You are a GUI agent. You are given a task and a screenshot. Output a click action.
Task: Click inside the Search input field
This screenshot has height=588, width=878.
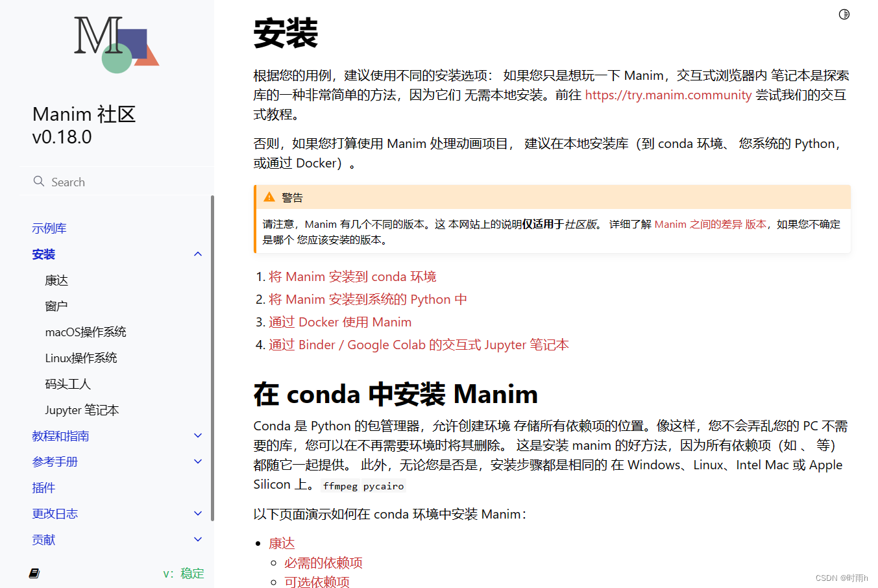(x=97, y=182)
